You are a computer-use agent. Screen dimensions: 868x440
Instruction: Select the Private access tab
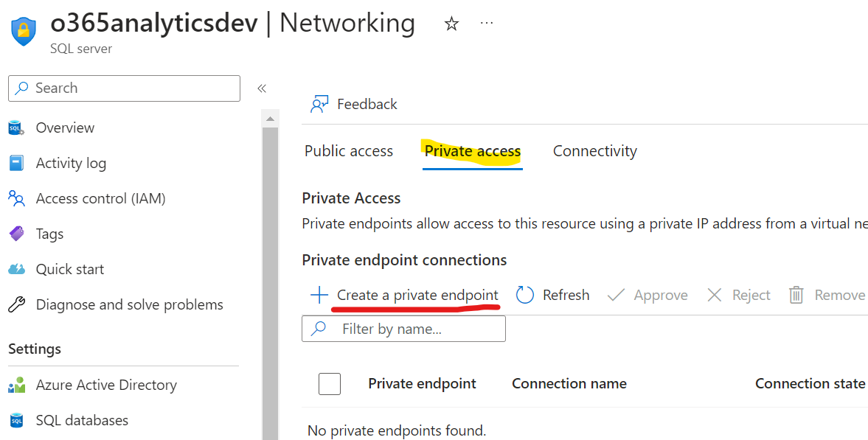473,151
